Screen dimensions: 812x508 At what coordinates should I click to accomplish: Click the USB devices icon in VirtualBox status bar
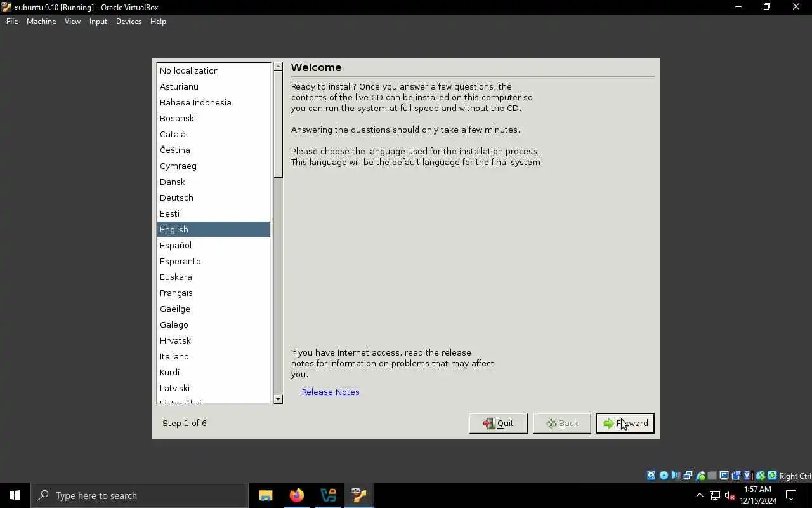point(700,476)
